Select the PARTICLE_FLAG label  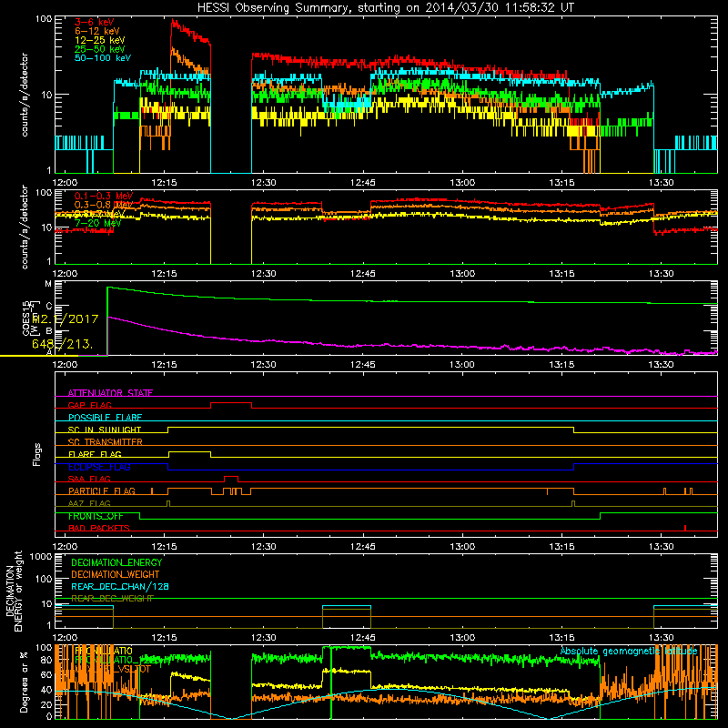102,491
